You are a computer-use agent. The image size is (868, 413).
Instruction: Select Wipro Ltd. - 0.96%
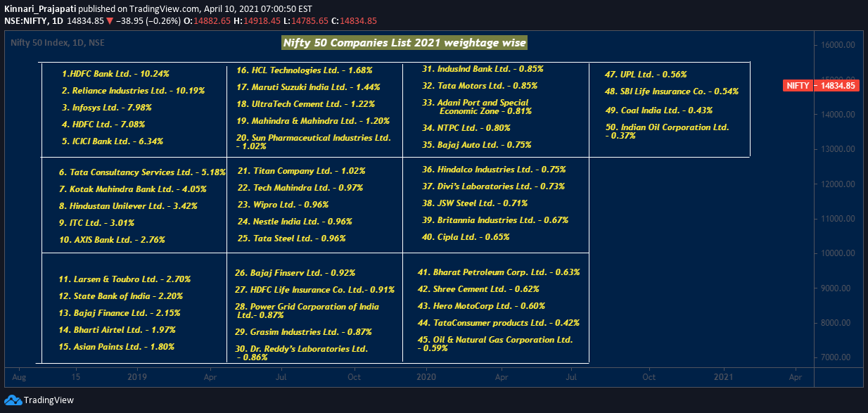(x=283, y=205)
